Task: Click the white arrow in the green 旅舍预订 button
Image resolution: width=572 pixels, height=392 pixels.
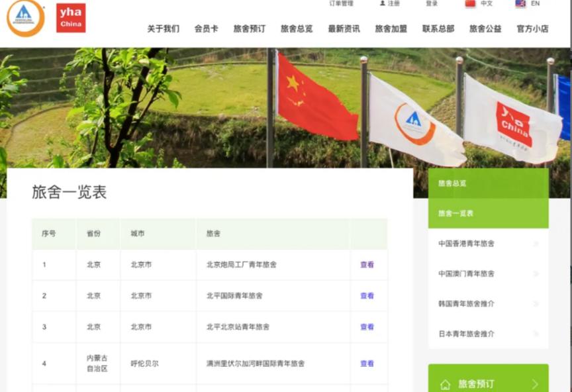Action: click(x=535, y=383)
